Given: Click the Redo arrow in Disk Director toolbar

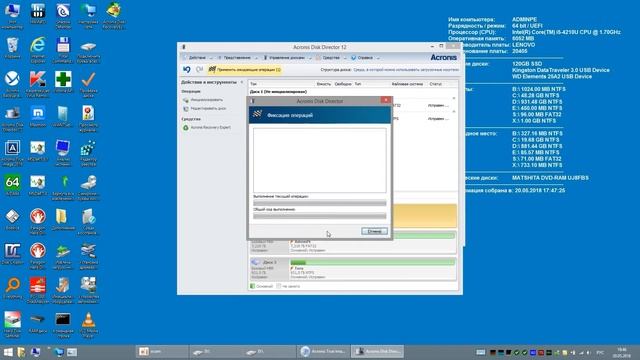Looking at the screenshot, I should [x=200, y=70].
